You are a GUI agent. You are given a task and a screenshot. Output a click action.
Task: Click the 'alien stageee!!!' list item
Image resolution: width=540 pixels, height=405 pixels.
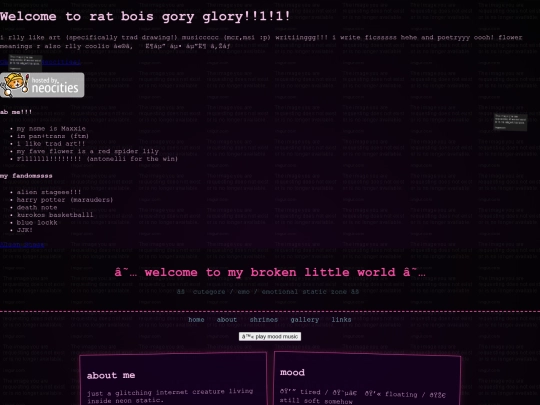[x=49, y=192]
